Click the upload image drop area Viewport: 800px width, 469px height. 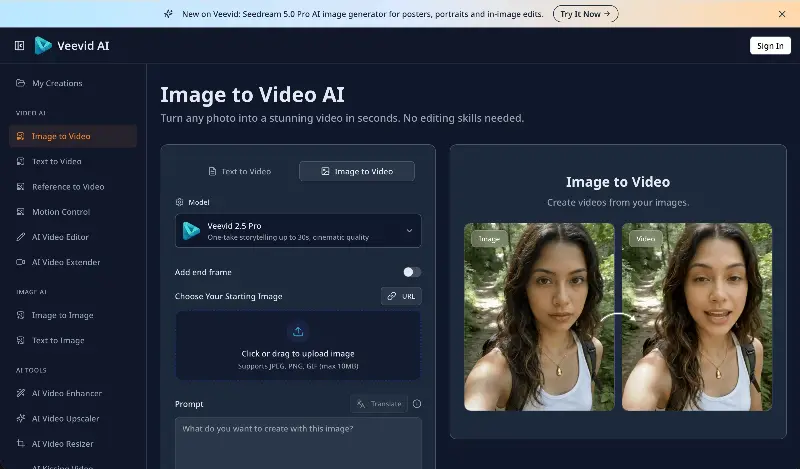pos(298,345)
